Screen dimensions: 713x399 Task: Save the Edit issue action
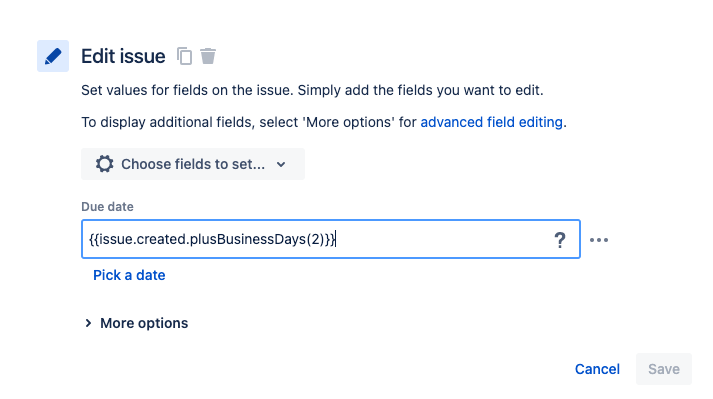(664, 369)
